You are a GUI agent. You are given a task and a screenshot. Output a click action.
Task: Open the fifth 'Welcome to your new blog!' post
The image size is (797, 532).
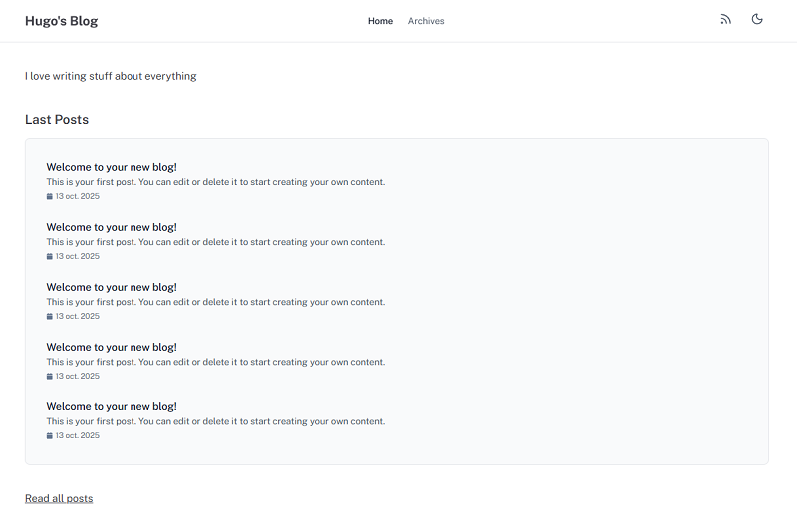coord(112,406)
